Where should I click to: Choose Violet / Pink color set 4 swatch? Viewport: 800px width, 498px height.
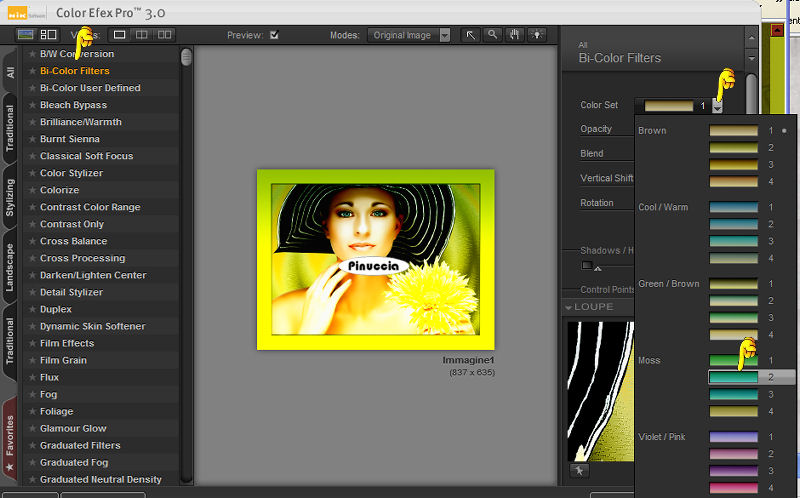[734, 488]
